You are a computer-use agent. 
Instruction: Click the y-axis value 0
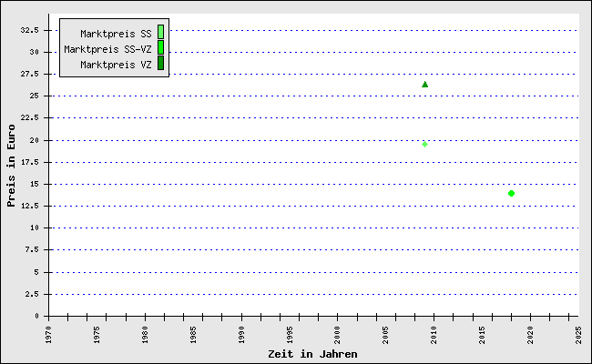coord(36,316)
